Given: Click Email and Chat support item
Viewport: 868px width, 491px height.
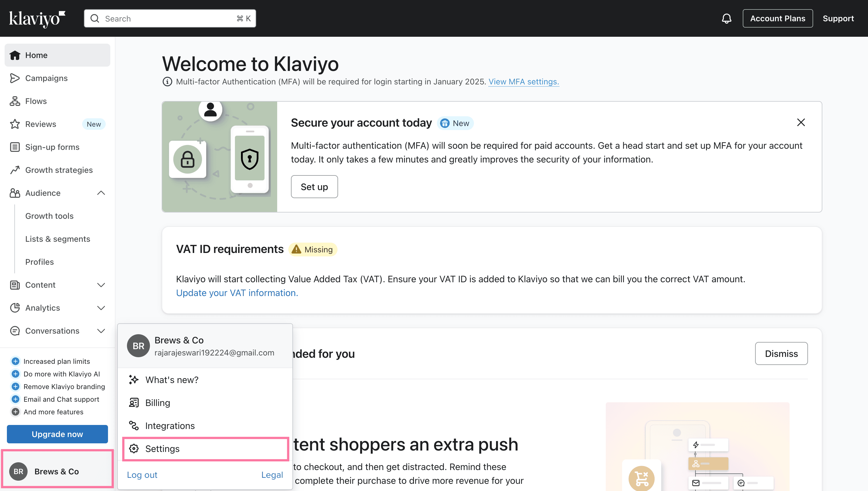Looking at the screenshot, I should tap(61, 399).
